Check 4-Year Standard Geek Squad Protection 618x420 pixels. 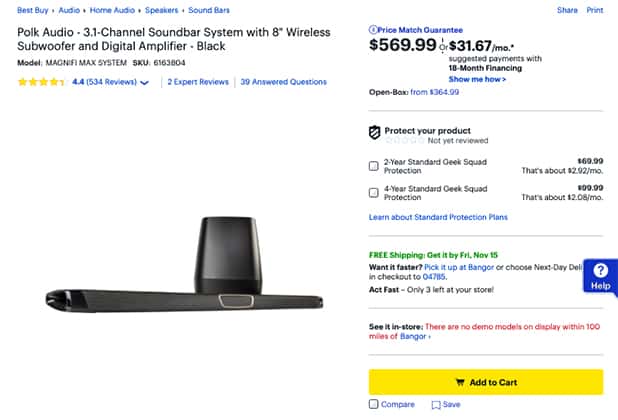pos(374,192)
